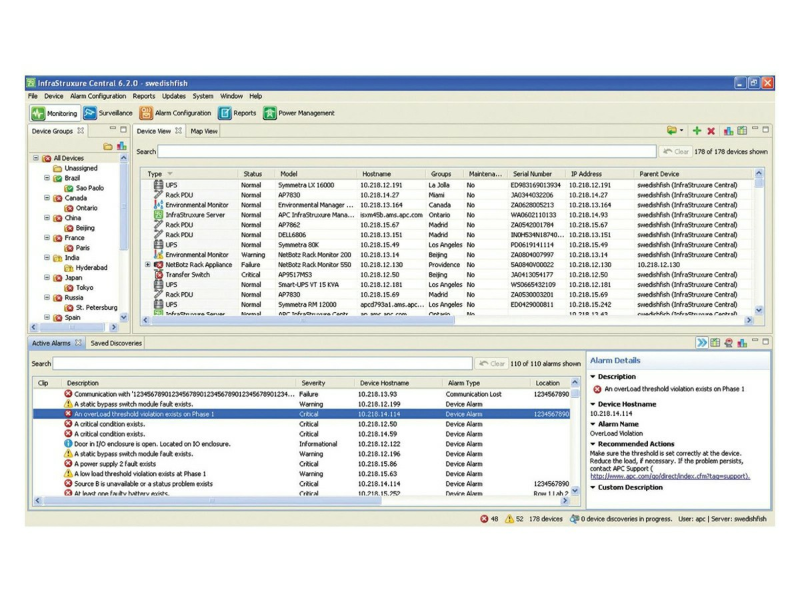Click the device discoveries icon in status bar
The width and height of the screenshot is (800, 600).
(x=574, y=519)
